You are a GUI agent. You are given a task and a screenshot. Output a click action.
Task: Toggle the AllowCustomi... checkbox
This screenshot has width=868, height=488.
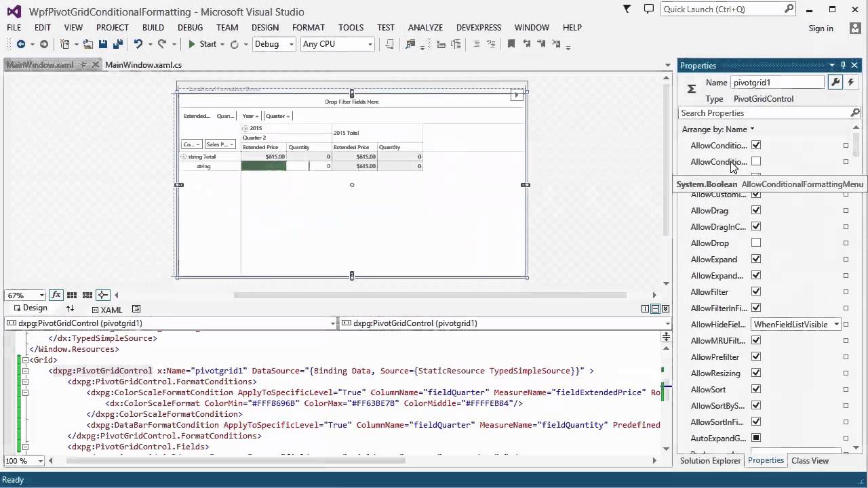(x=756, y=194)
